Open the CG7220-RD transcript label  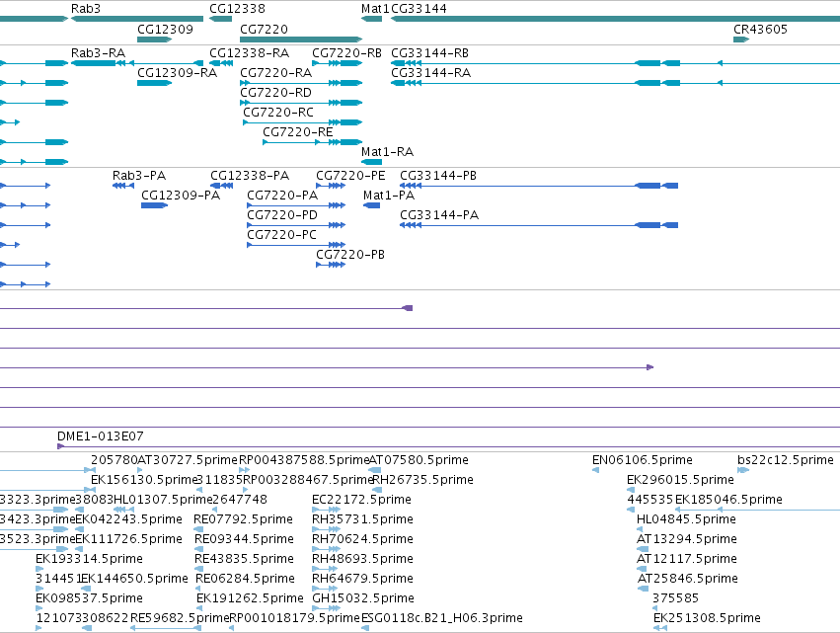(276, 93)
